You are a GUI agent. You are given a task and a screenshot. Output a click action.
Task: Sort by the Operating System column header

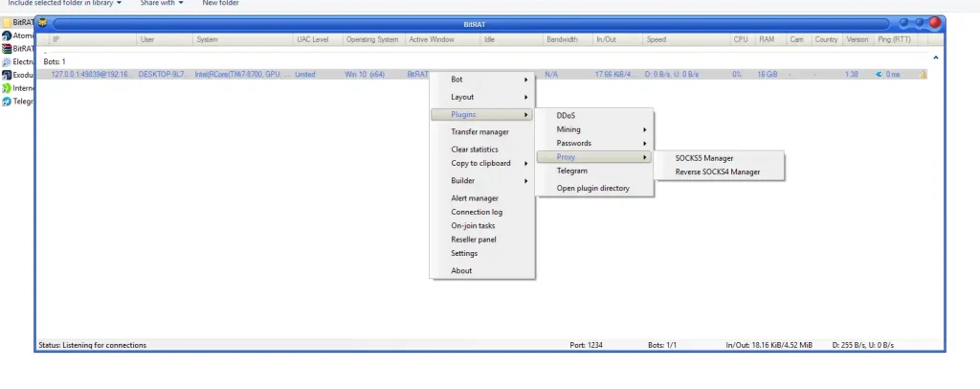click(x=372, y=40)
